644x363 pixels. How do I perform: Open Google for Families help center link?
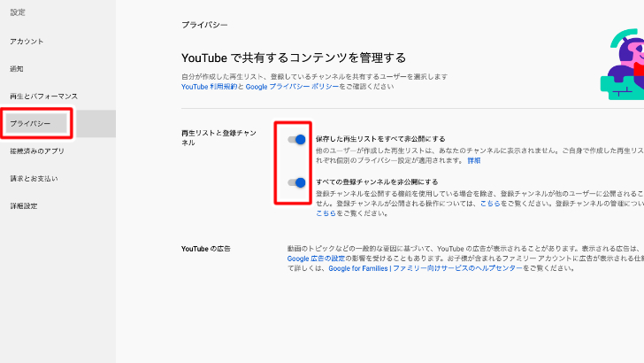click(425, 268)
